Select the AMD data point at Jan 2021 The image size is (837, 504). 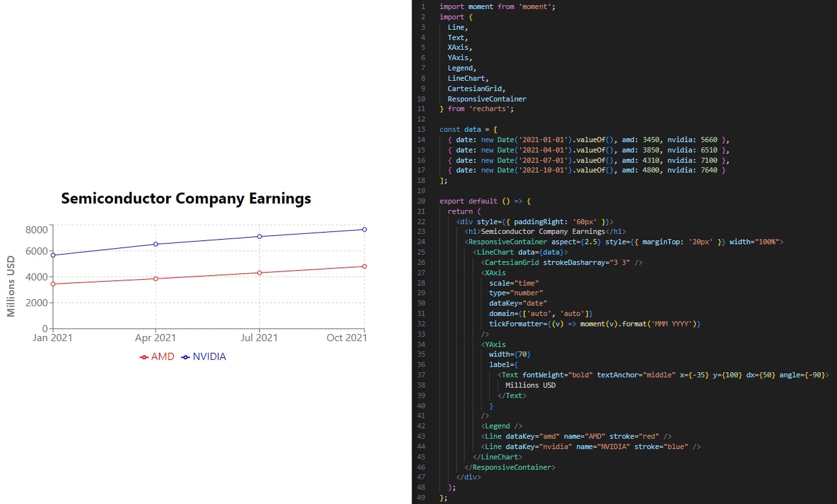(53, 284)
